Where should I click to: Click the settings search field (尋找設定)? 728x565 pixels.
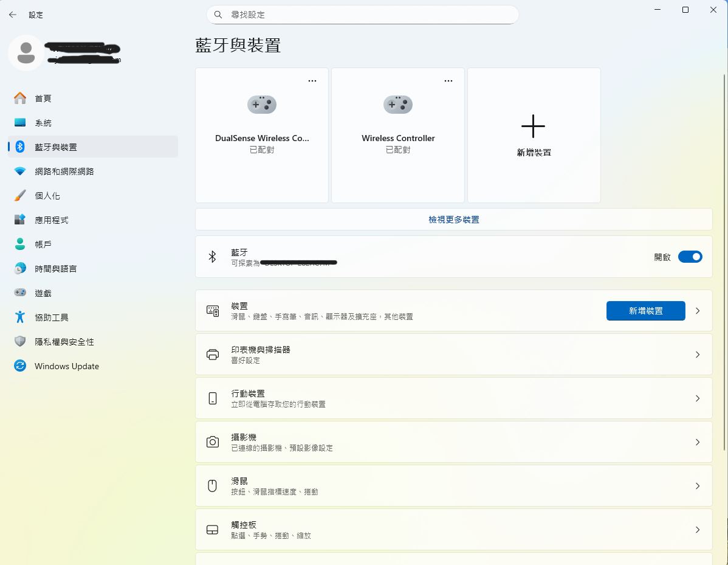click(x=362, y=15)
